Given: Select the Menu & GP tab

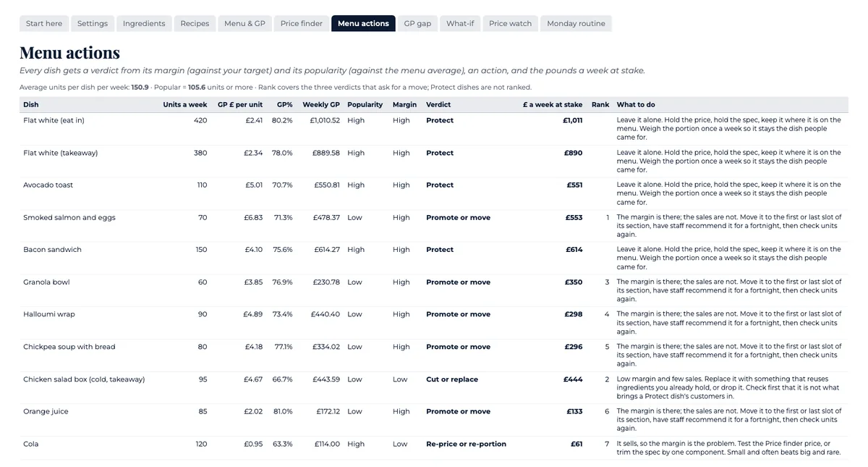Looking at the screenshot, I should tap(244, 23).
